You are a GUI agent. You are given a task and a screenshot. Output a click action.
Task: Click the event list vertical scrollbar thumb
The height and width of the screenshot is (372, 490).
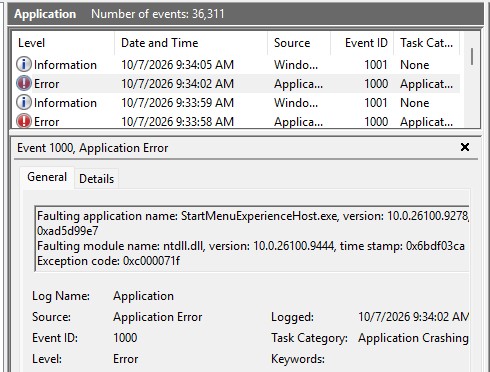tap(472, 57)
